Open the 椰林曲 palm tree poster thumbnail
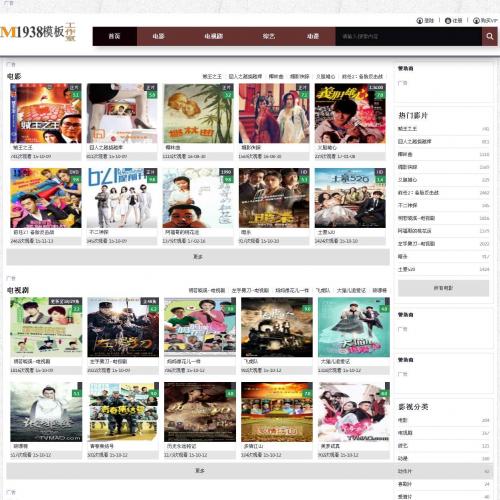 pos(198,113)
